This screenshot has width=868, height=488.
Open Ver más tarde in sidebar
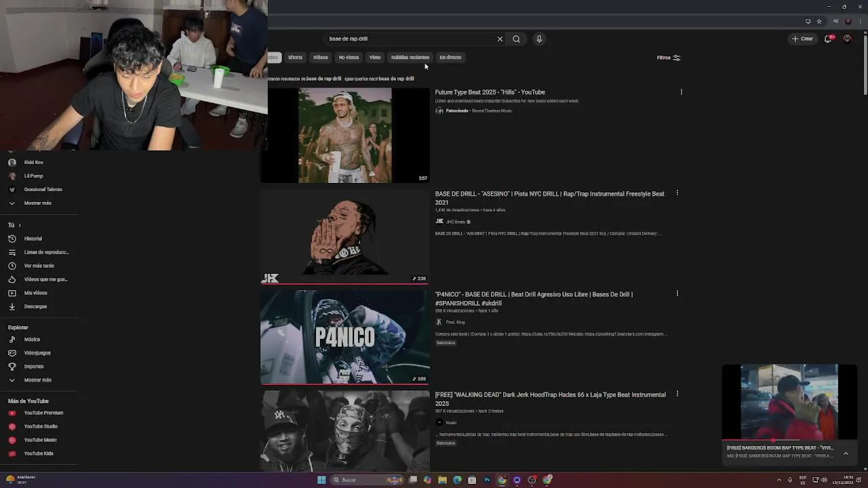pyautogui.click(x=39, y=266)
